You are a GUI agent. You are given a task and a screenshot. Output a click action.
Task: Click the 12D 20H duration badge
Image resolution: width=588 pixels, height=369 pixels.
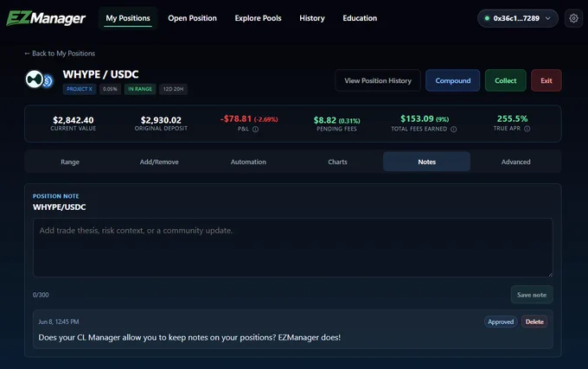pyautogui.click(x=173, y=89)
